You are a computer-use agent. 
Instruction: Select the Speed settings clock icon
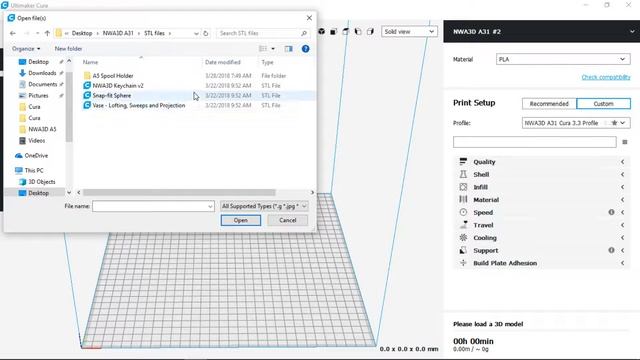(463, 212)
